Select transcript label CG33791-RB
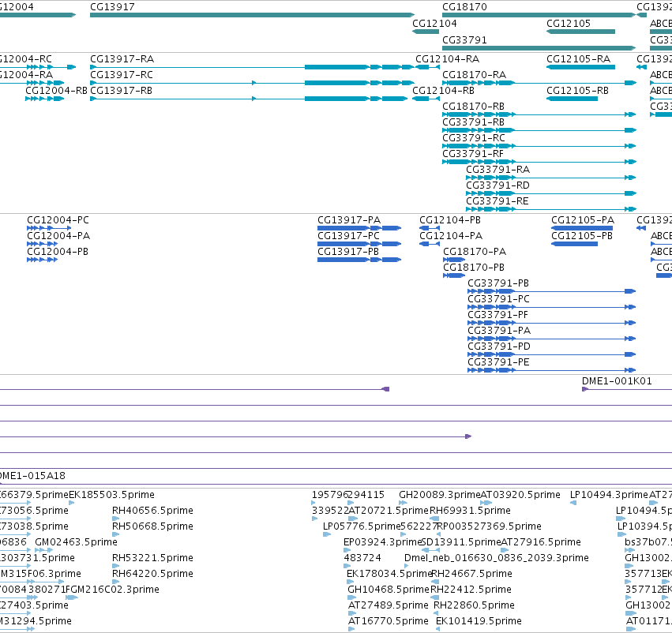Image resolution: width=672 pixels, height=633 pixels. [474, 122]
